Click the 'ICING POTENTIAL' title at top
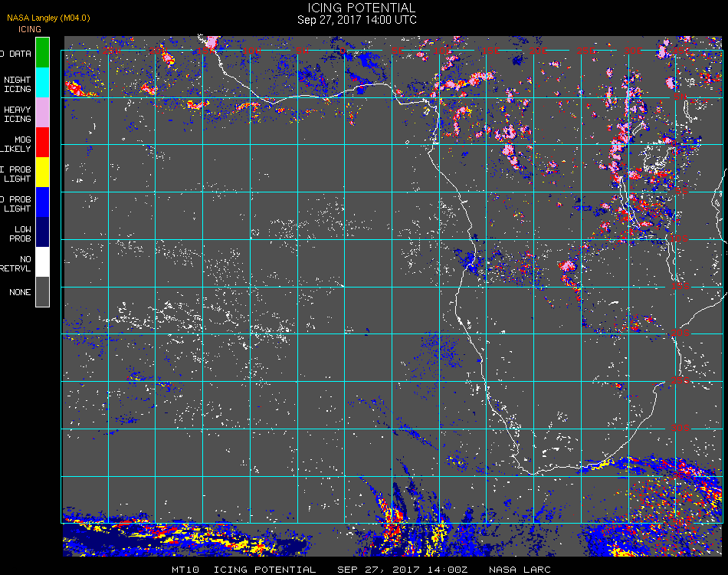This screenshot has height=575, width=728. (x=361, y=8)
